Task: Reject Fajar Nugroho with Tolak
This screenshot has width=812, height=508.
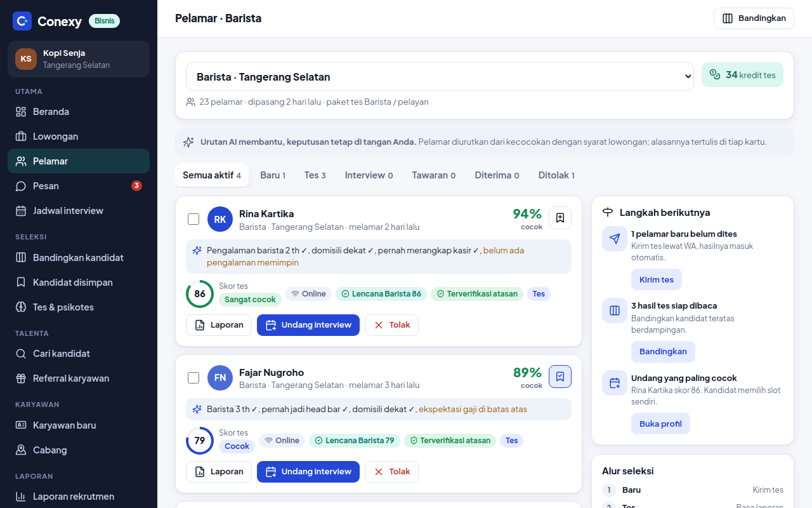Action: (391, 472)
